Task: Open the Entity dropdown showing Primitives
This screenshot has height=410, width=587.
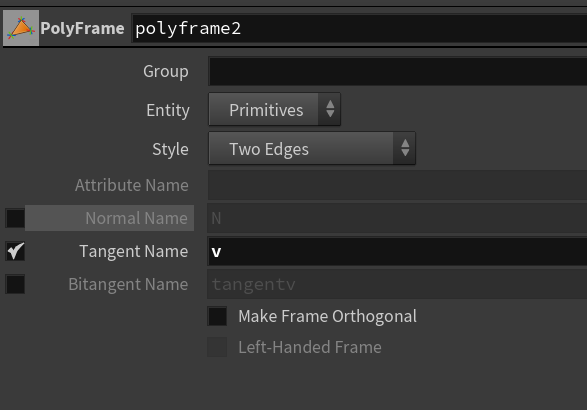Action: pyautogui.click(x=274, y=109)
